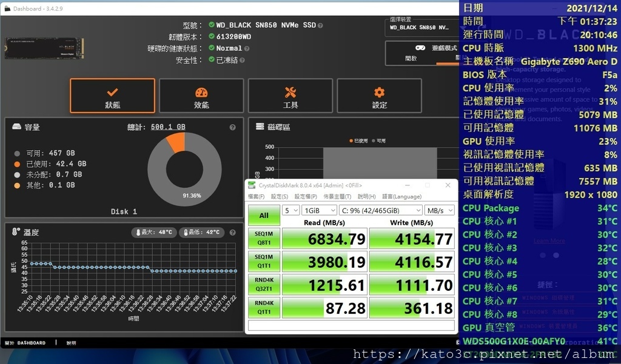
Task: Click the 磁碟區 volumes panel icon
Action: (x=260, y=127)
